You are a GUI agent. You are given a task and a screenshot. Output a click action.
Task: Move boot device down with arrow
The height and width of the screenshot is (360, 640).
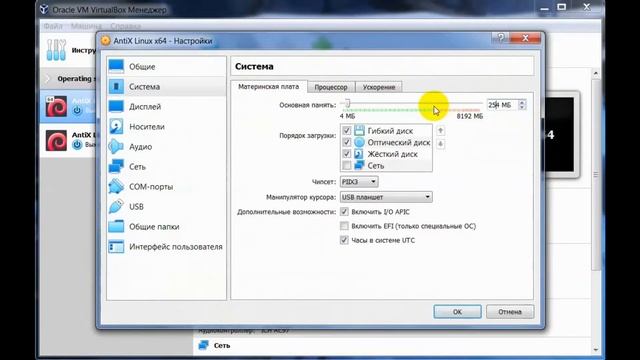[x=440, y=144]
